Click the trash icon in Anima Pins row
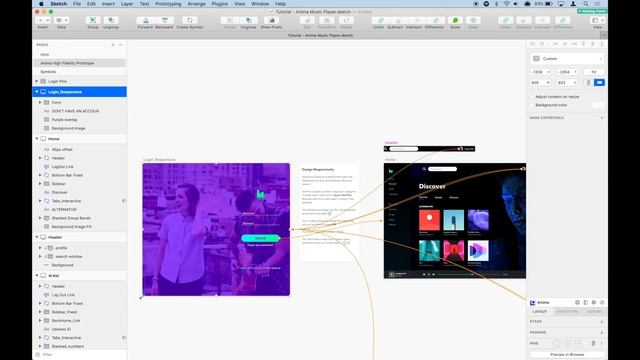The image size is (640, 360). point(593,343)
